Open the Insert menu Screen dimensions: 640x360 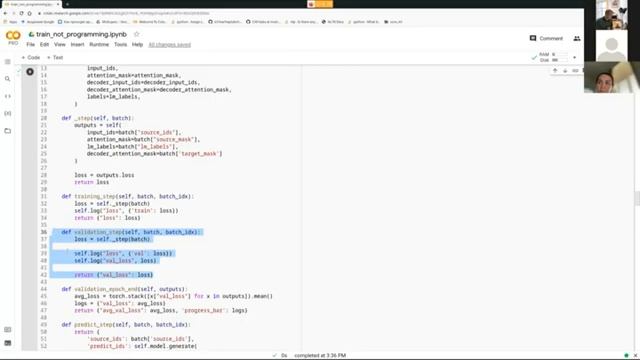pyautogui.click(x=78, y=44)
